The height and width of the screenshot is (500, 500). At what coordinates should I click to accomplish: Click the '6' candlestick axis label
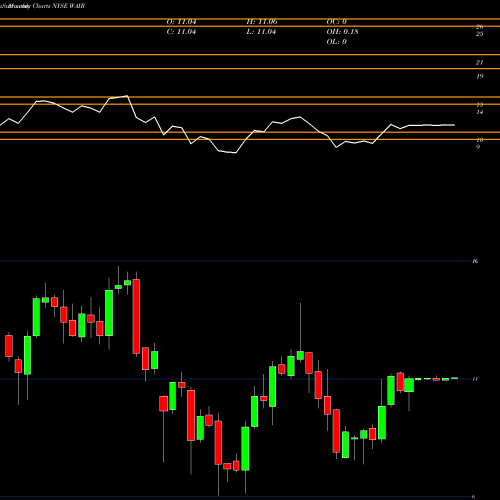tap(474, 497)
